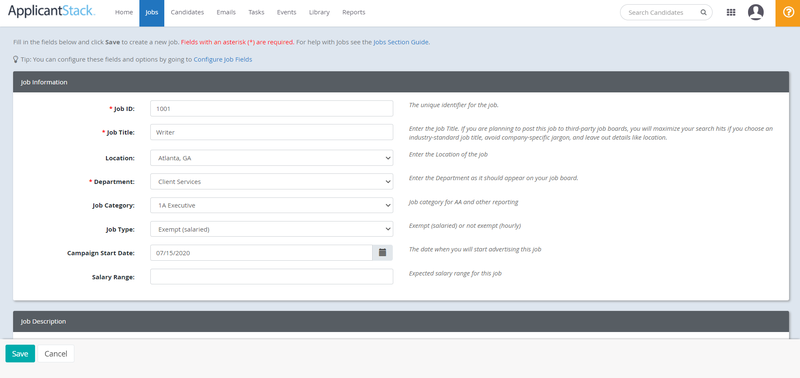Open the Library tab

pyautogui.click(x=319, y=13)
